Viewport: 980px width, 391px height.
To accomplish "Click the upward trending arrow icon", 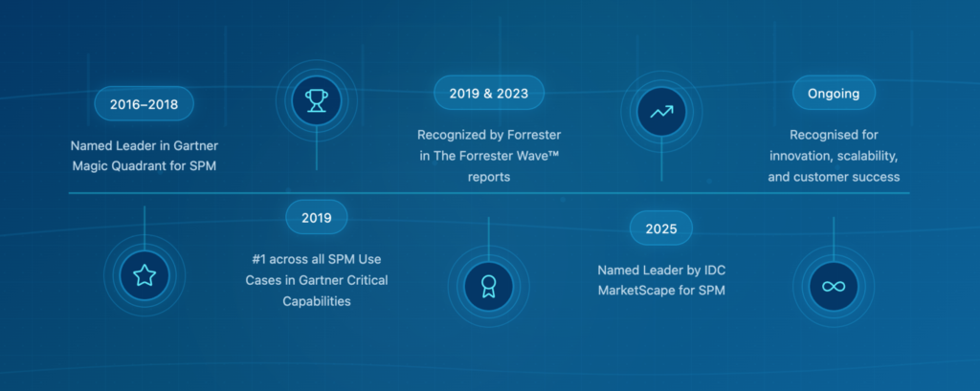I will [x=661, y=111].
